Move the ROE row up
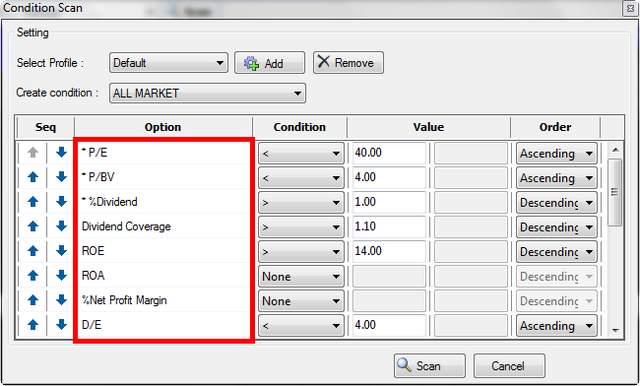The width and height of the screenshot is (640, 386). [33, 251]
